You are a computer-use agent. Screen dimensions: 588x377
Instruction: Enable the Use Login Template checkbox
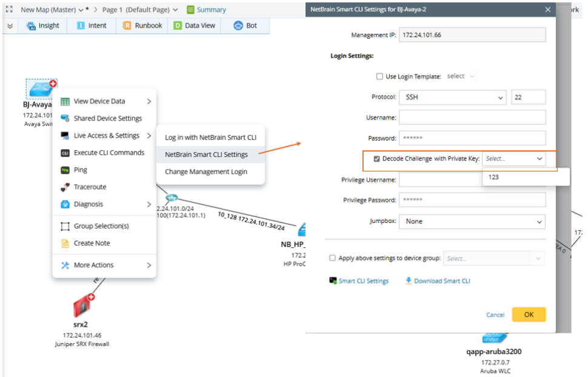(379, 77)
